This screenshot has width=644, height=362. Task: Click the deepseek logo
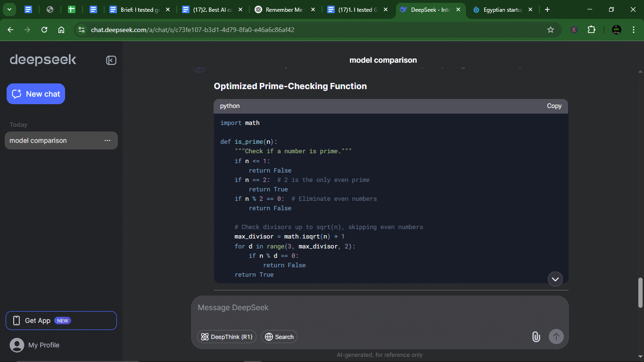(x=43, y=60)
